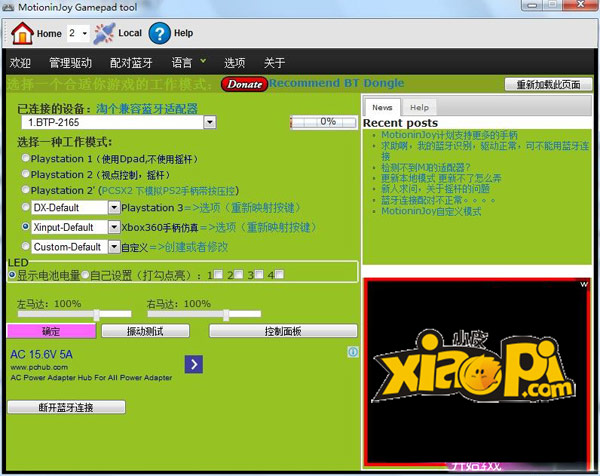Check LED checkbox 3
The image size is (600, 476).
coord(259,274)
